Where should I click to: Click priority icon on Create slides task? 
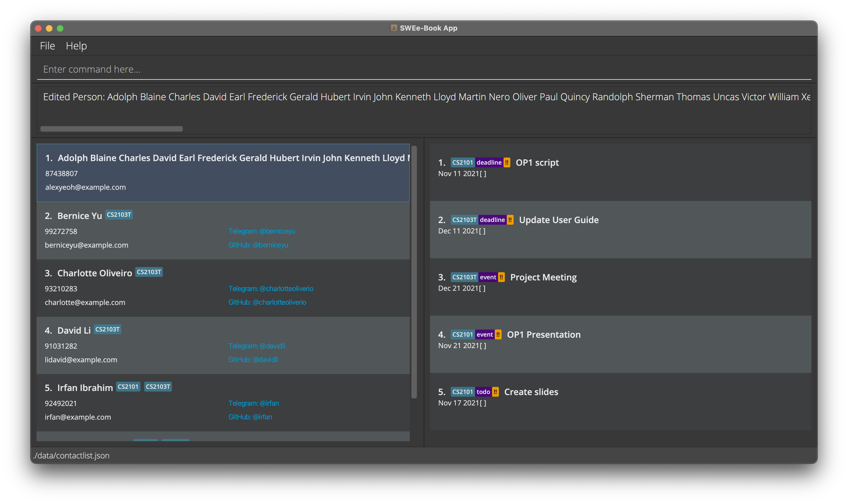coord(495,392)
